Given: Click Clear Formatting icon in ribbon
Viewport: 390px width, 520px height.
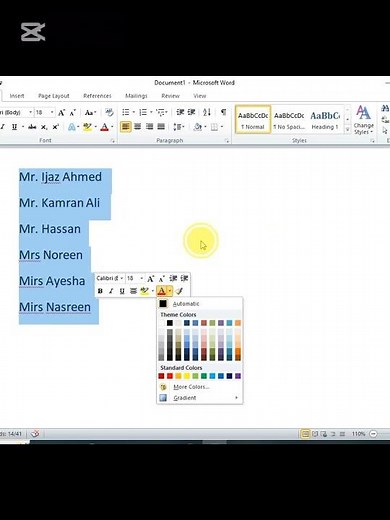Looking at the screenshot, I should tap(109, 112).
